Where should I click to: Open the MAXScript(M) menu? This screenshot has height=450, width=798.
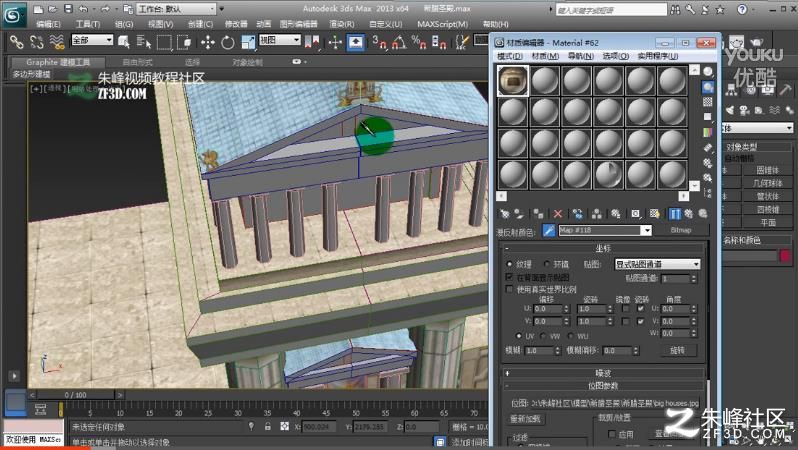[x=442, y=24]
